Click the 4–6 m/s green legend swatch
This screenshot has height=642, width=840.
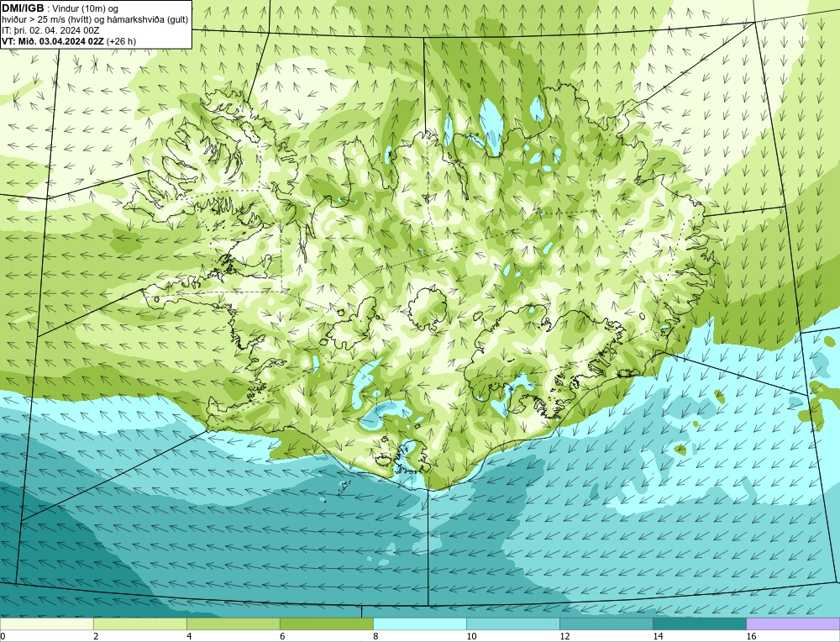pos(233,624)
